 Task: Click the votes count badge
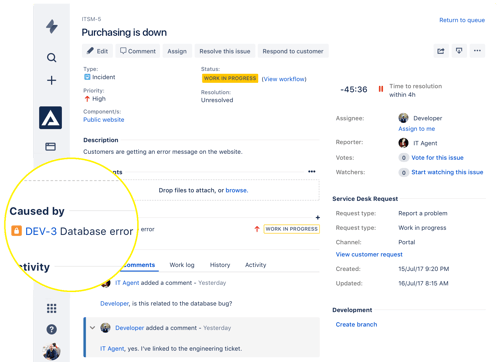404,158
